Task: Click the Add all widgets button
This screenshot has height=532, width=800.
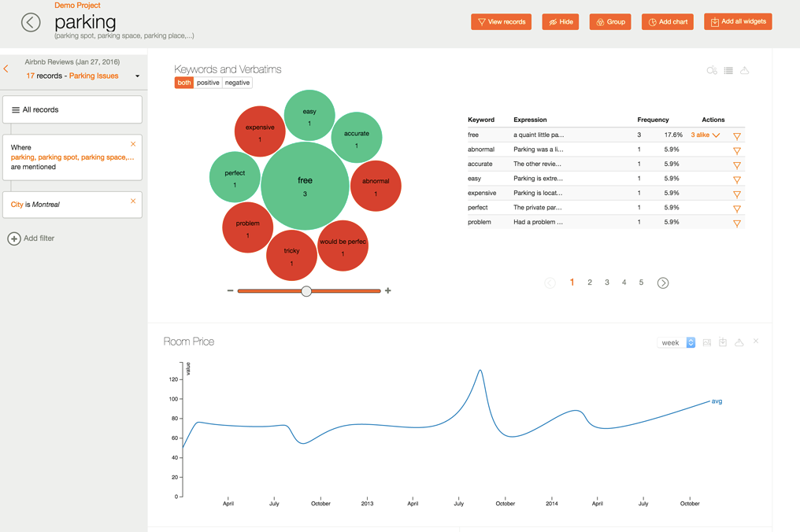Action: [738, 21]
